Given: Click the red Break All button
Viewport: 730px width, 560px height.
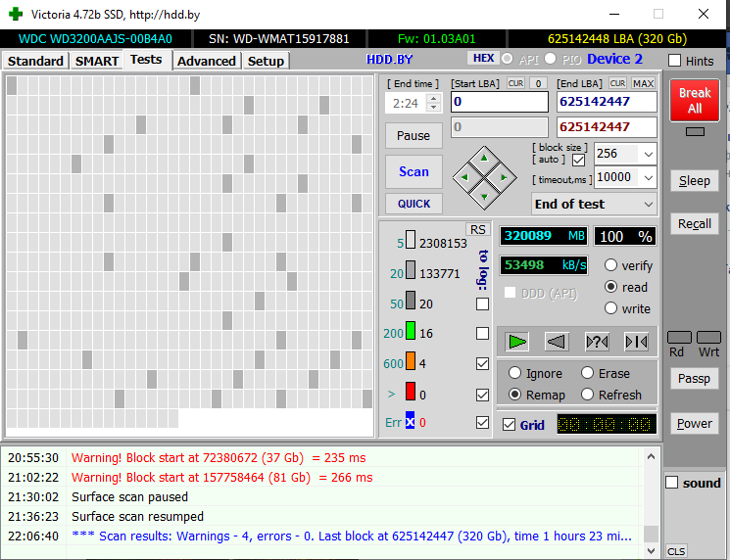Looking at the screenshot, I should (x=695, y=100).
